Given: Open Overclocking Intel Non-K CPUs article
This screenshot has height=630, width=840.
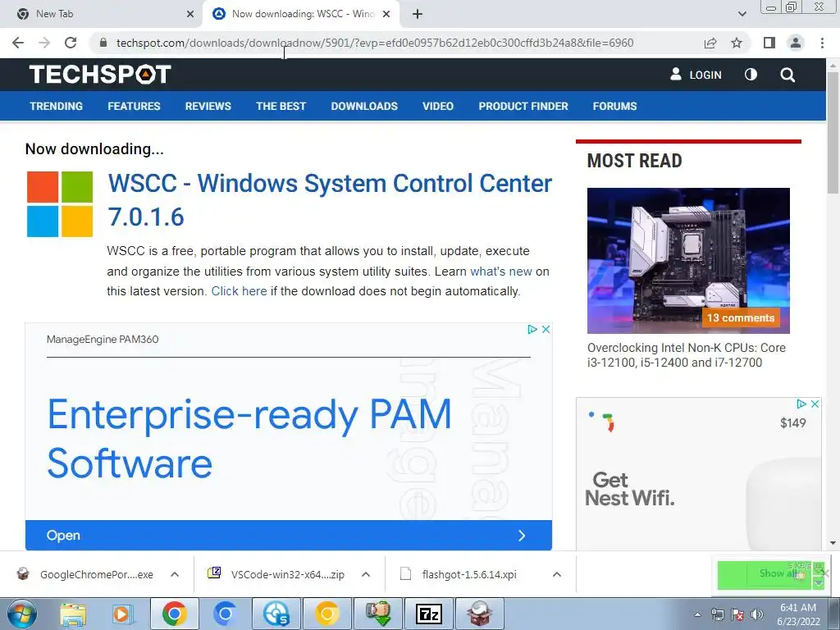Looking at the screenshot, I should (687, 355).
